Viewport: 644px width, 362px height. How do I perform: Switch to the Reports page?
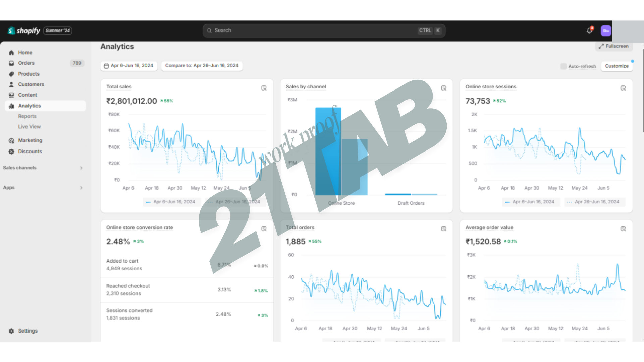coord(27,116)
